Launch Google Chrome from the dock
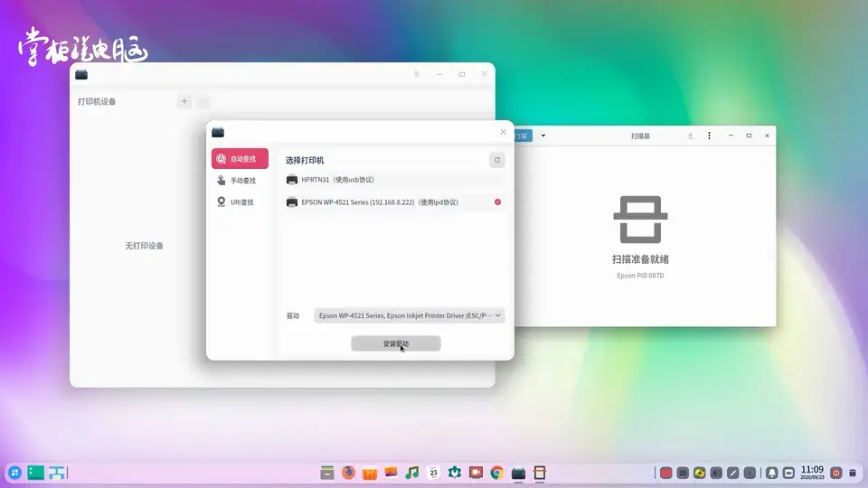Screen dimensions: 868x488 496,473
